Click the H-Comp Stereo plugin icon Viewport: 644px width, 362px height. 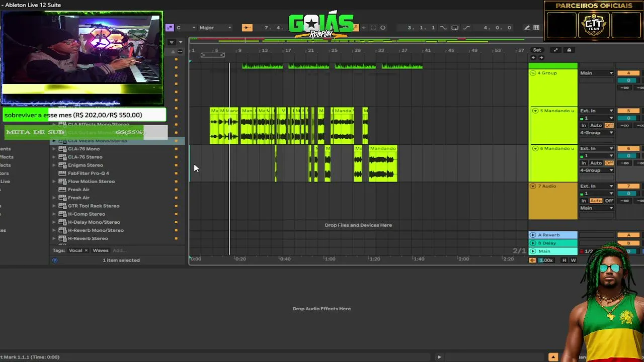pyautogui.click(x=62, y=214)
